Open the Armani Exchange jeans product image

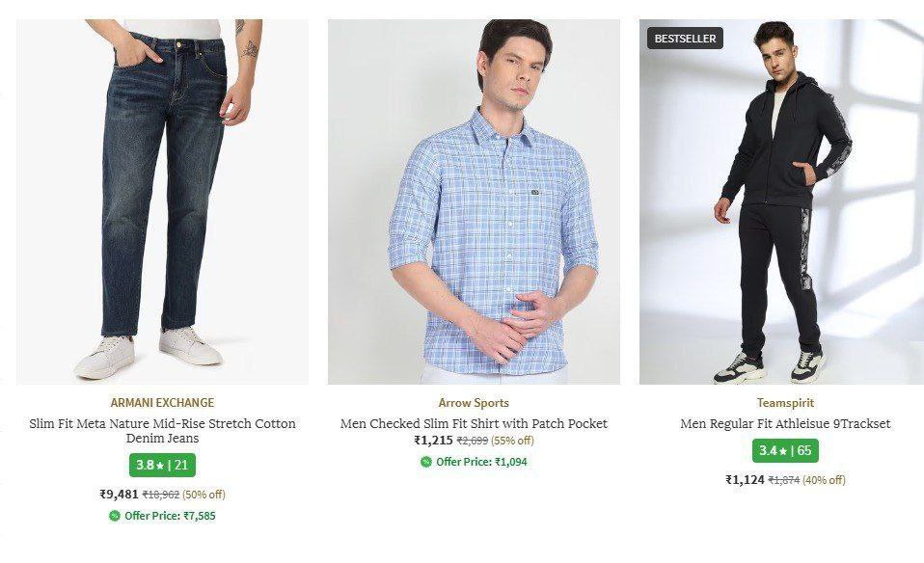162,202
